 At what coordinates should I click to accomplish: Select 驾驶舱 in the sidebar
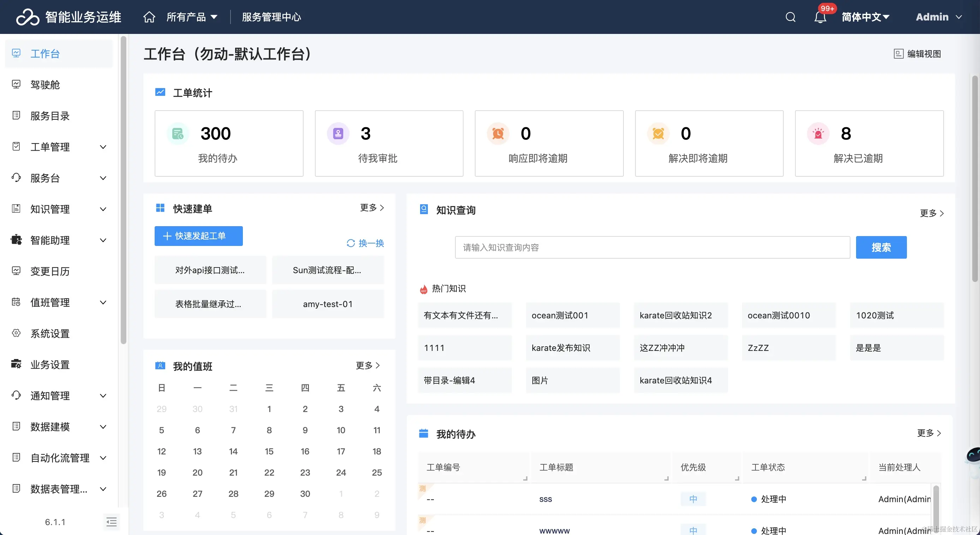click(x=45, y=84)
